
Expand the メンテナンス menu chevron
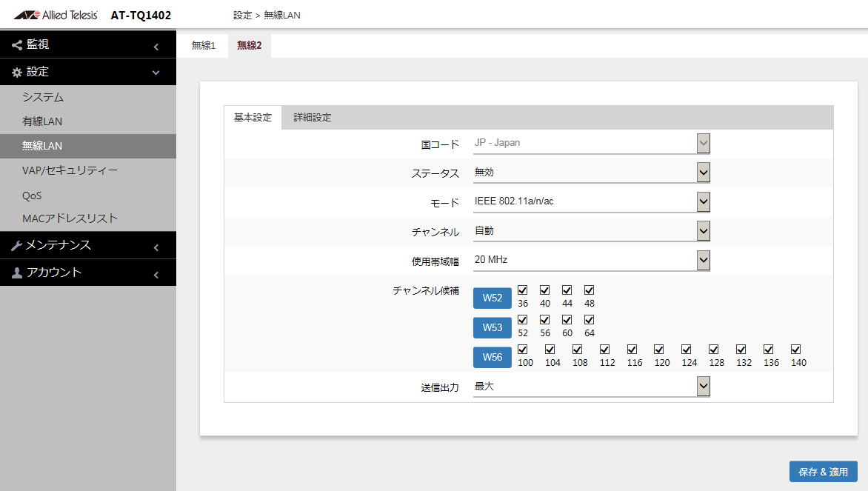point(156,247)
